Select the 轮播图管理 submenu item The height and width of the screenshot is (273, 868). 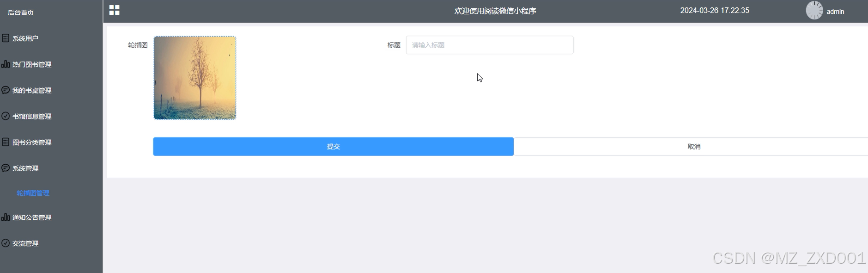33,193
